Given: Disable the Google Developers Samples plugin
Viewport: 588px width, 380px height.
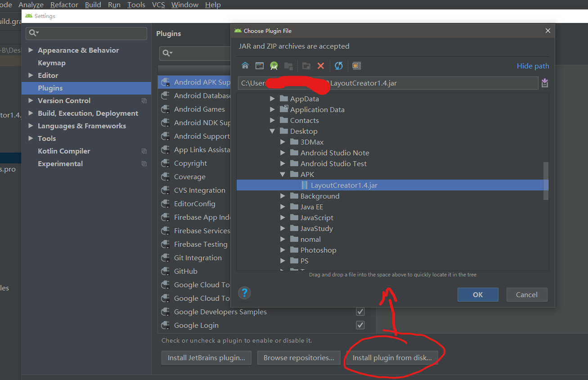Looking at the screenshot, I should [x=360, y=311].
